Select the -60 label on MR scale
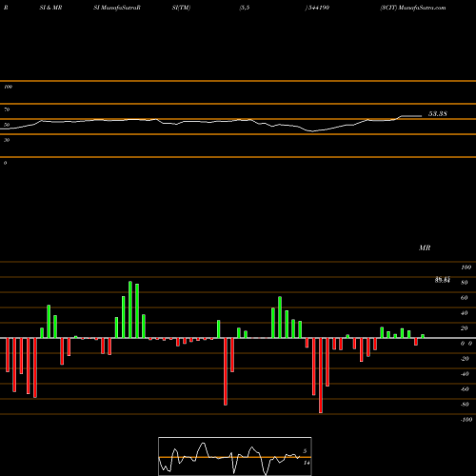Image resolution: width=476 pixels, height=476 pixels. coord(465,389)
